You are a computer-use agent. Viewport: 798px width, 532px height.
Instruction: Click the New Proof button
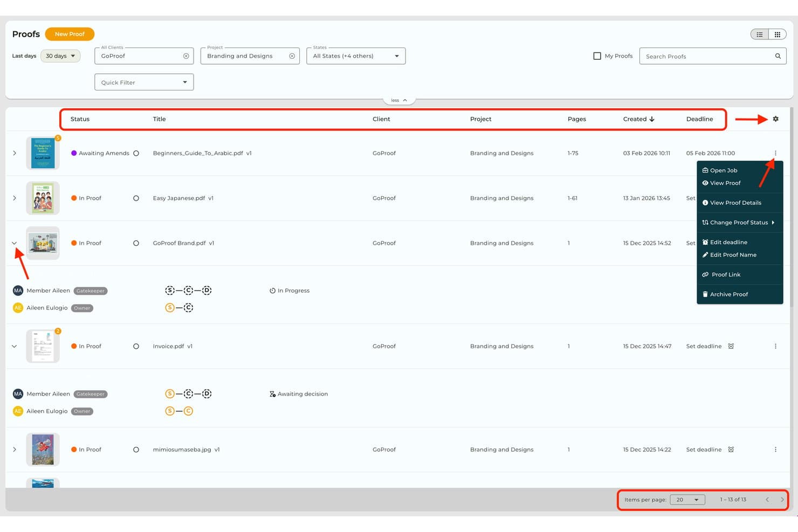[x=70, y=34]
